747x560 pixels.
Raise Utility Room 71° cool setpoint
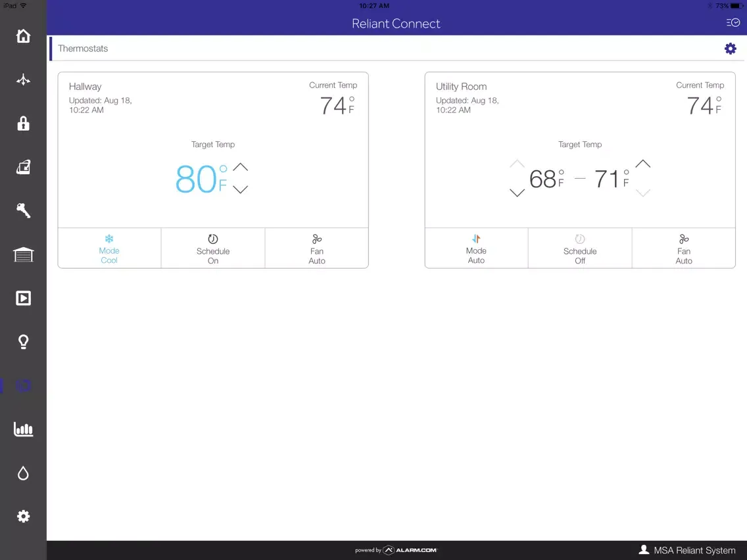coord(642,164)
